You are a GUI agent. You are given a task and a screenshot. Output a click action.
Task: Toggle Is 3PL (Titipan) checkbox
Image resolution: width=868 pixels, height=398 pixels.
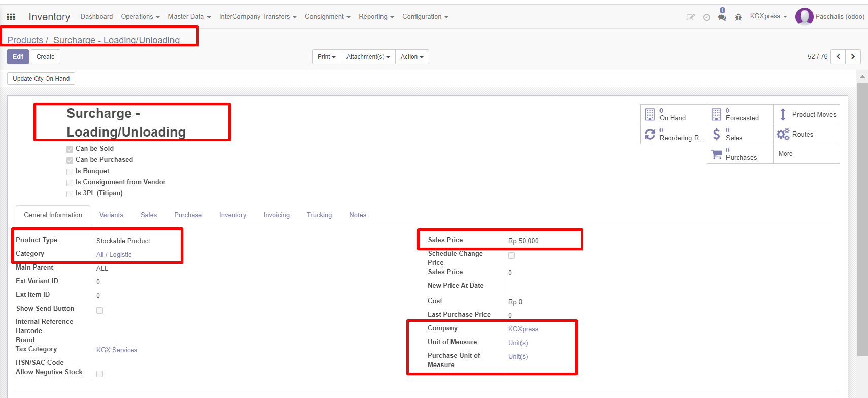(x=70, y=194)
